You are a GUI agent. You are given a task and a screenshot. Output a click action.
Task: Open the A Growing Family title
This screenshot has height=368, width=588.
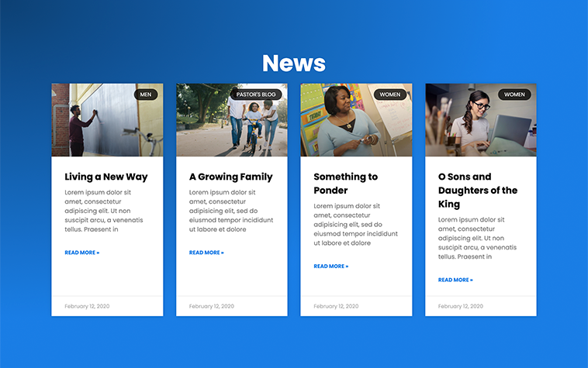230,177
